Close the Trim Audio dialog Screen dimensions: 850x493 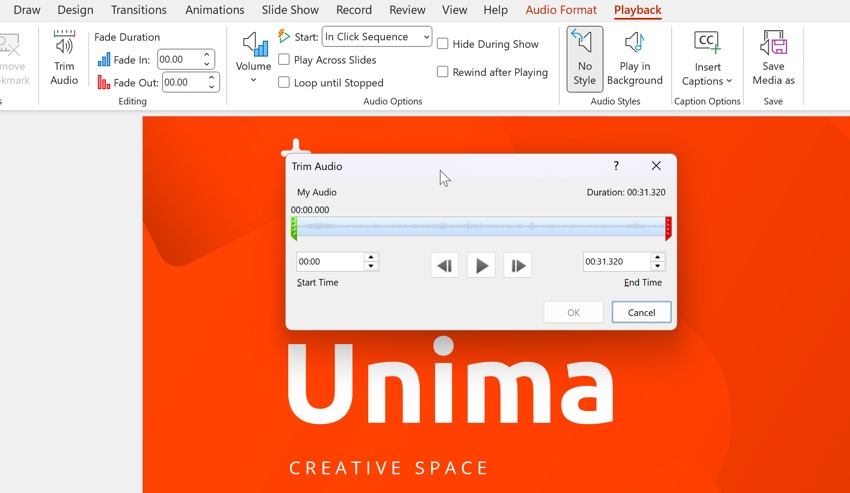(x=656, y=166)
